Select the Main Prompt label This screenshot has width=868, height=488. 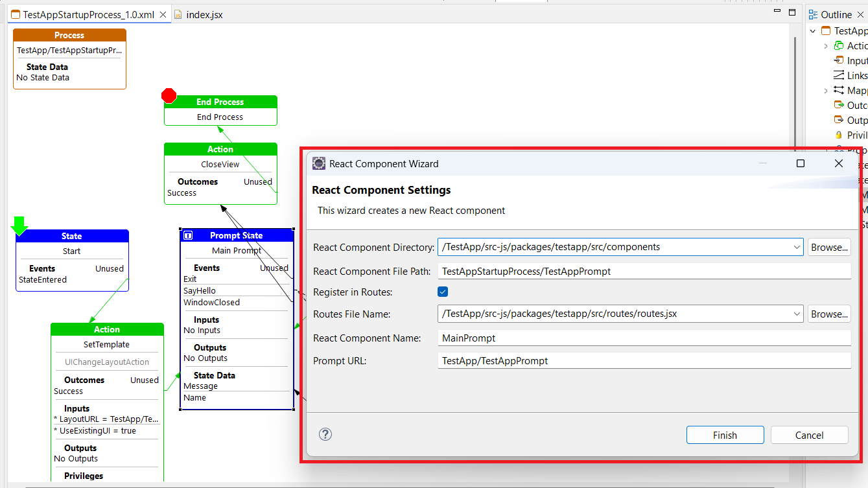(237, 250)
